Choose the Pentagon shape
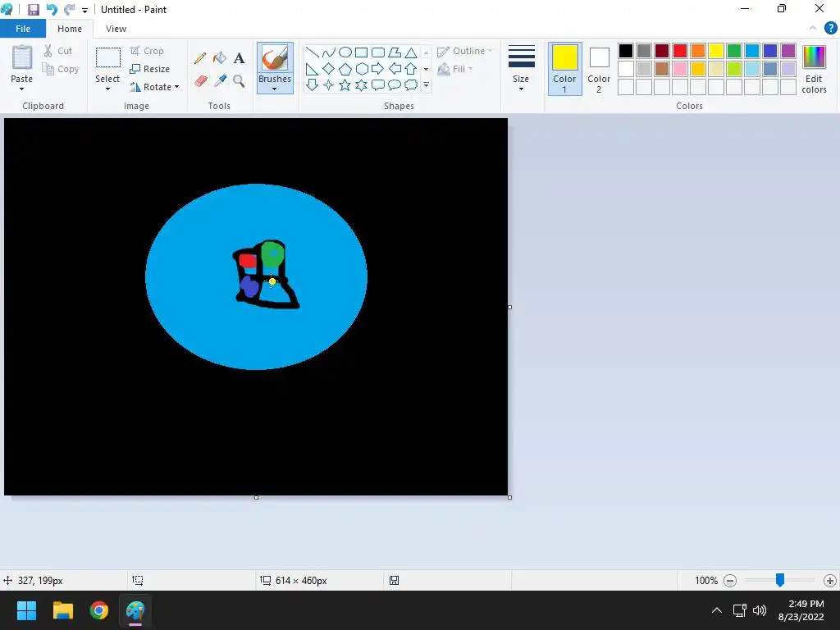The width and height of the screenshot is (840, 630). point(345,69)
